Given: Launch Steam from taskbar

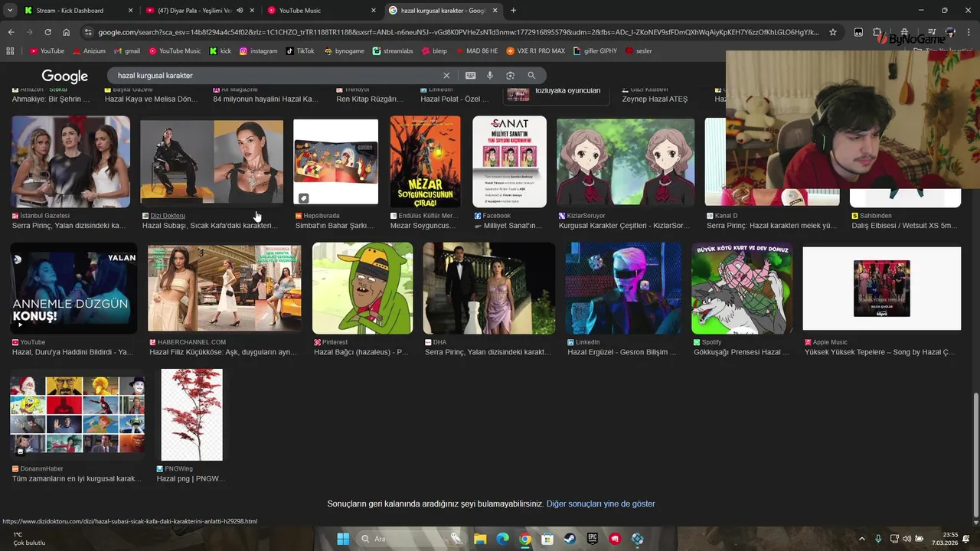Looking at the screenshot, I should pyautogui.click(x=570, y=539).
